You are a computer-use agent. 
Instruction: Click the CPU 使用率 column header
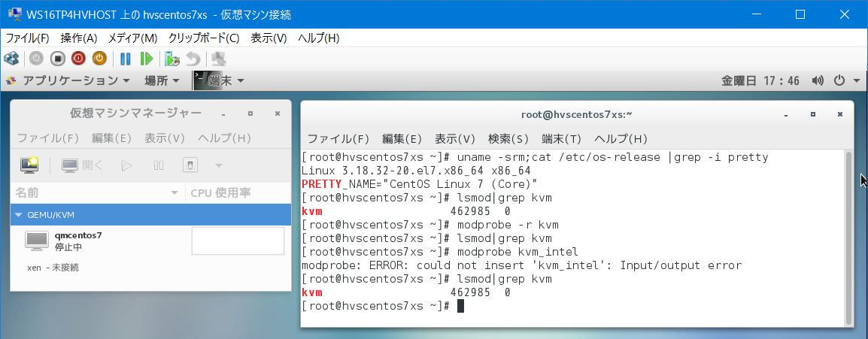pyautogui.click(x=238, y=192)
